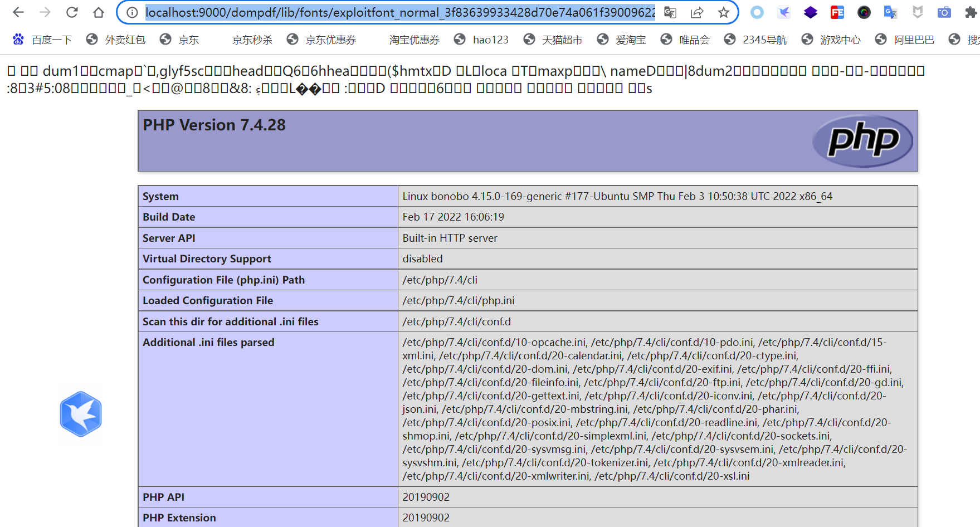
Task: Click the share page icon
Action: 697,12
